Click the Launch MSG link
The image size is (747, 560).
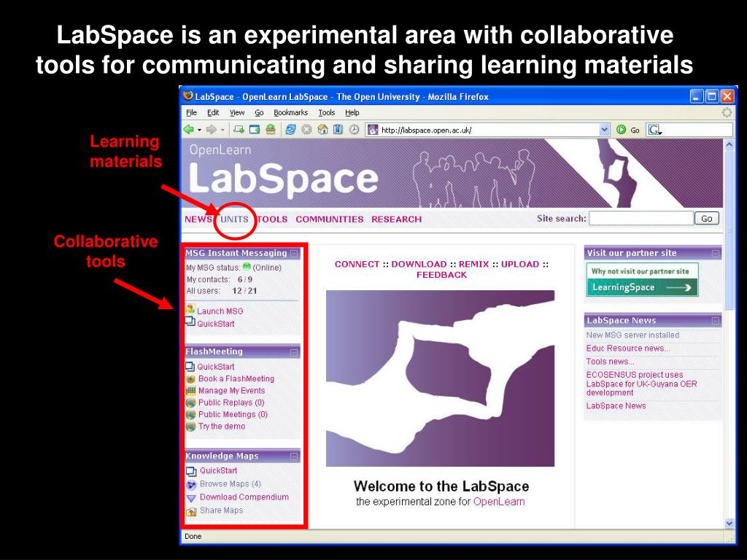pyautogui.click(x=220, y=311)
